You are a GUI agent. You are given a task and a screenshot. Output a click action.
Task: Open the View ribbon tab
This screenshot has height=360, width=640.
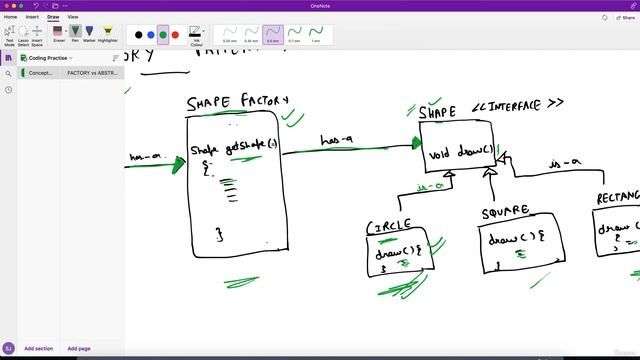pyautogui.click(x=73, y=17)
